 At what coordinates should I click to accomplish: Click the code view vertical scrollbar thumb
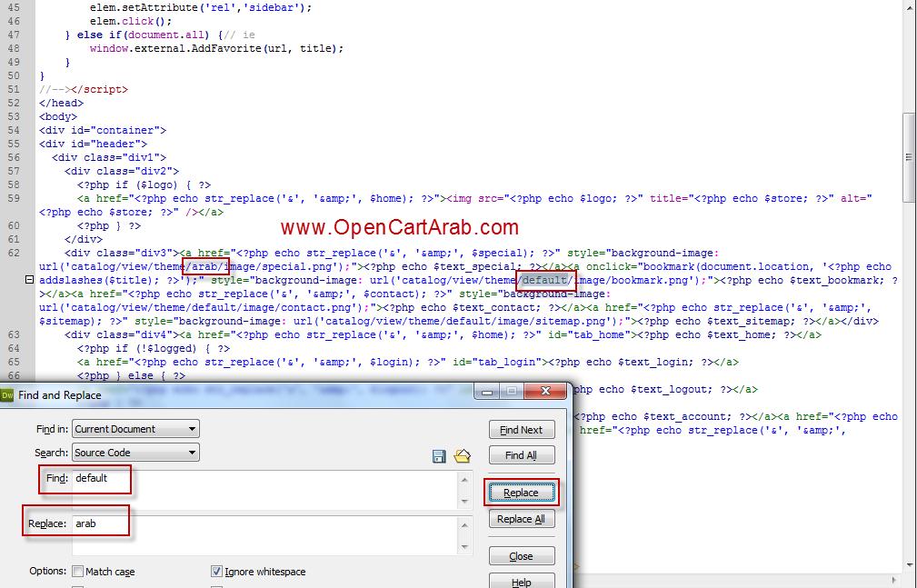click(909, 157)
